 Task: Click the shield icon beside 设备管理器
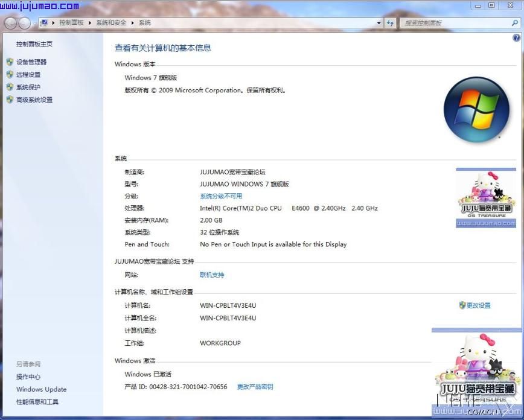10,62
